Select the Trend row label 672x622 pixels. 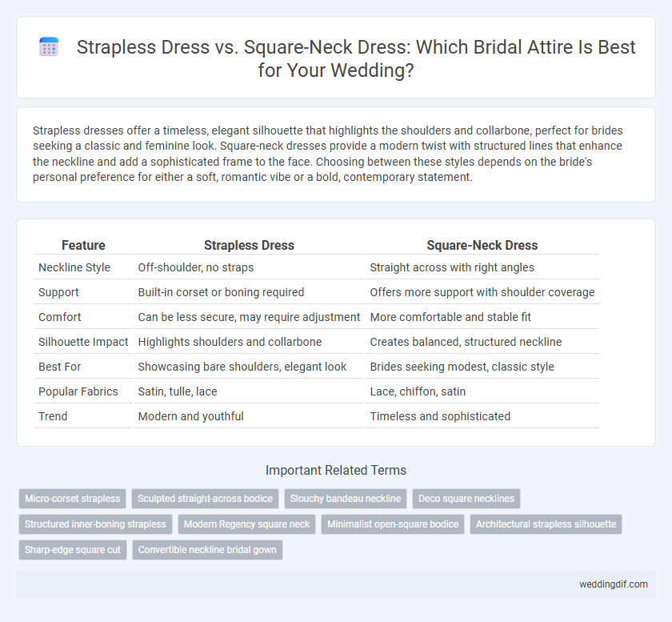point(53,416)
